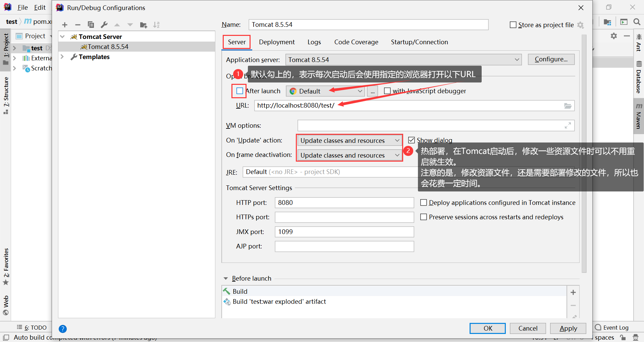Image resolution: width=644 pixels, height=342 pixels.
Task: Move configuration up arrow icon
Action: [x=117, y=25]
